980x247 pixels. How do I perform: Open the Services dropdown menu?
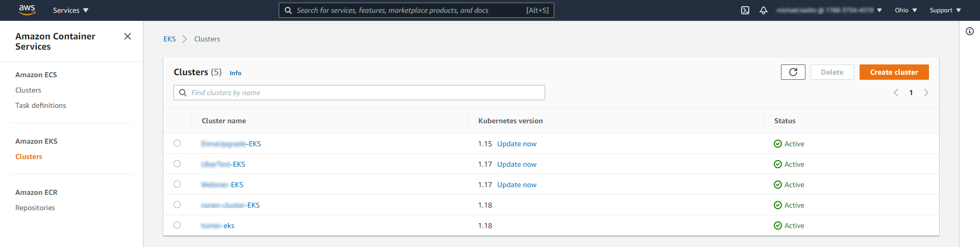coord(70,10)
